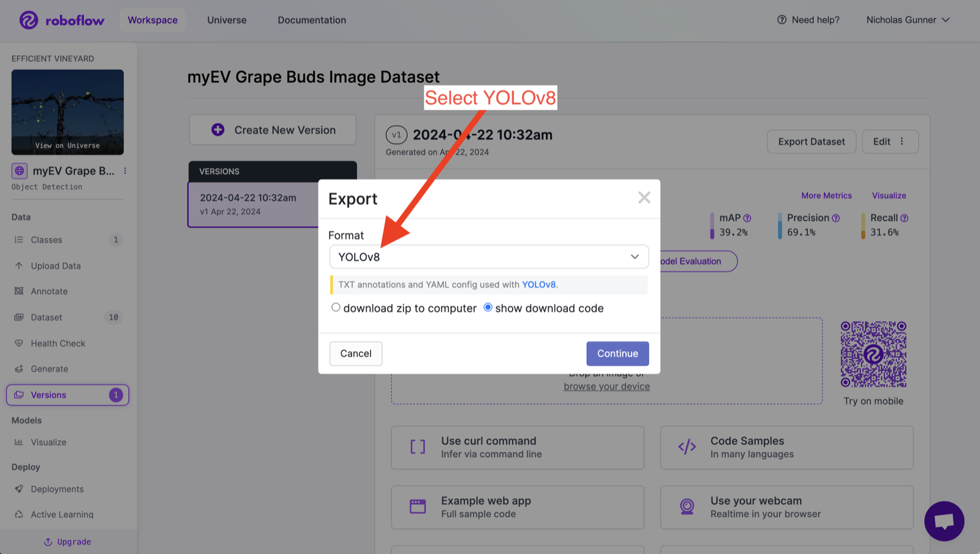The image size is (980, 554).
Task: Click the v1 version badge
Action: pyautogui.click(x=396, y=135)
